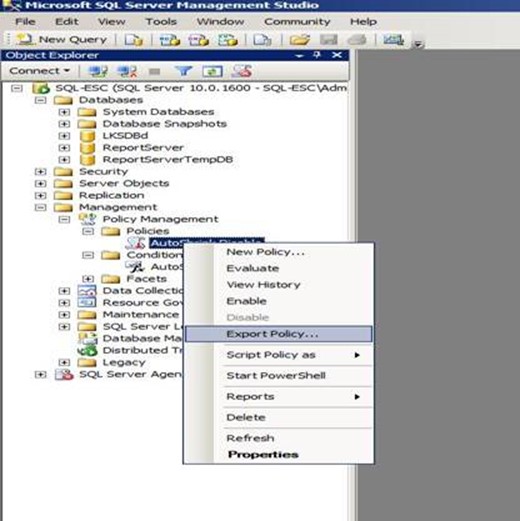
Task: Expand the ReportServer database node
Action: (64, 148)
